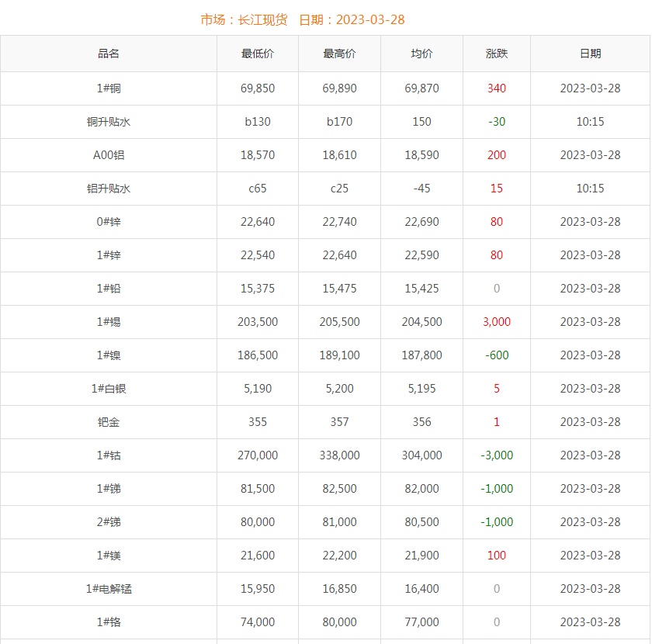Image resolution: width=652 pixels, height=644 pixels.
Task: Open the 1#铜 product row
Action: (109, 88)
